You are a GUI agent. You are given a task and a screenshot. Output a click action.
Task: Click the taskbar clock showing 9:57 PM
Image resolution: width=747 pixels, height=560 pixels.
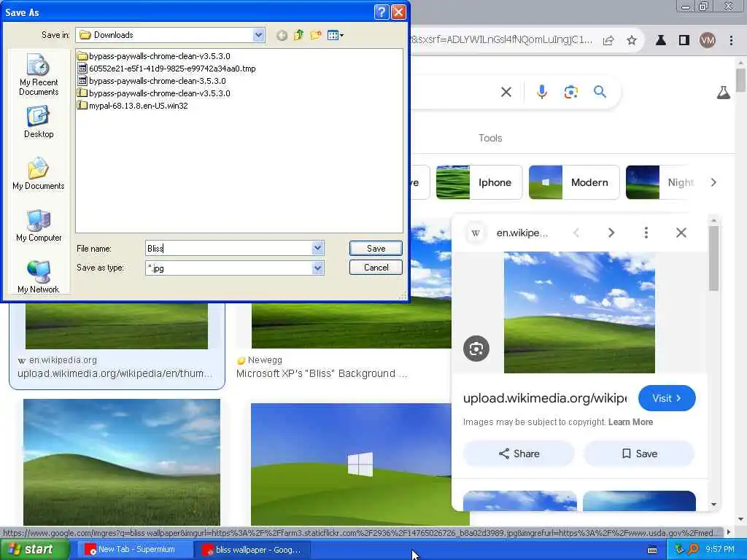click(x=720, y=549)
